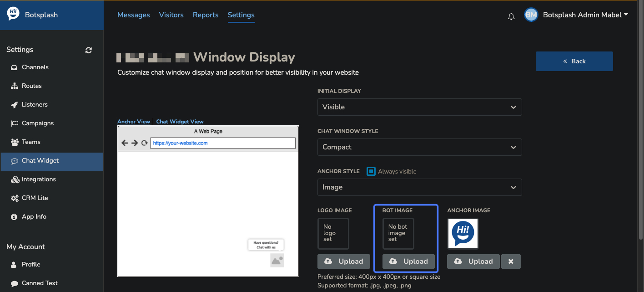The height and width of the screenshot is (292, 644).
Task: Open Campaigns settings in sidebar
Action: [x=52, y=123]
